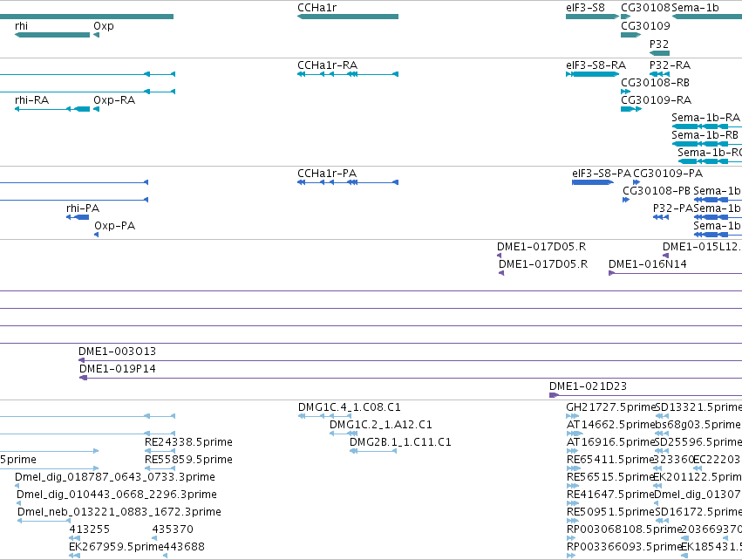Click the Oxp gene label

click(104, 26)
